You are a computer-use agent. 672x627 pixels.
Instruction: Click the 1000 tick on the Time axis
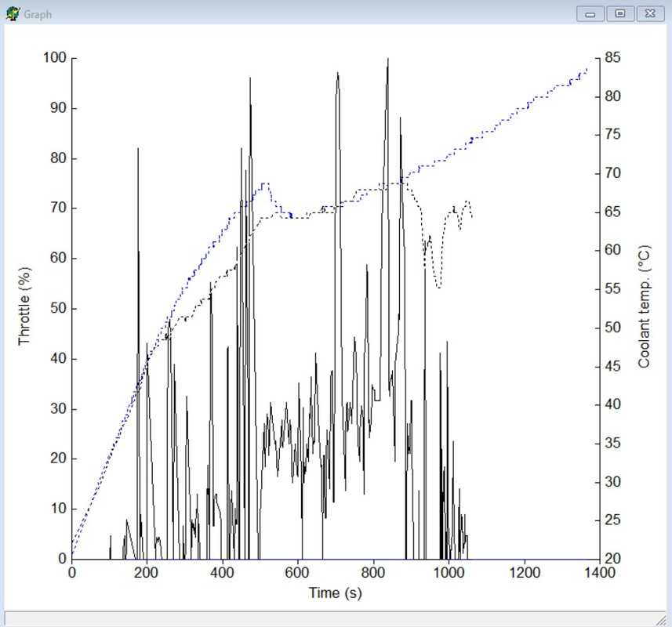[449, 573]
